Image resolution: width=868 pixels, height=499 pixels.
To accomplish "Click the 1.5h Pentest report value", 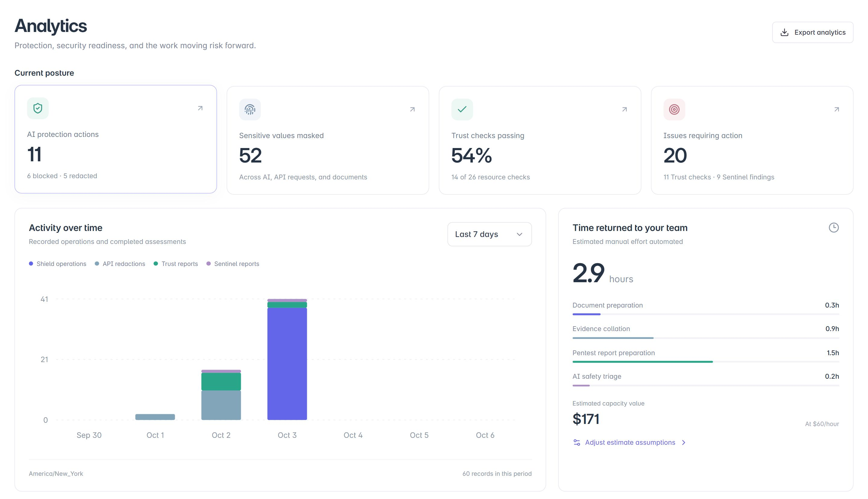I will [832, 353].
